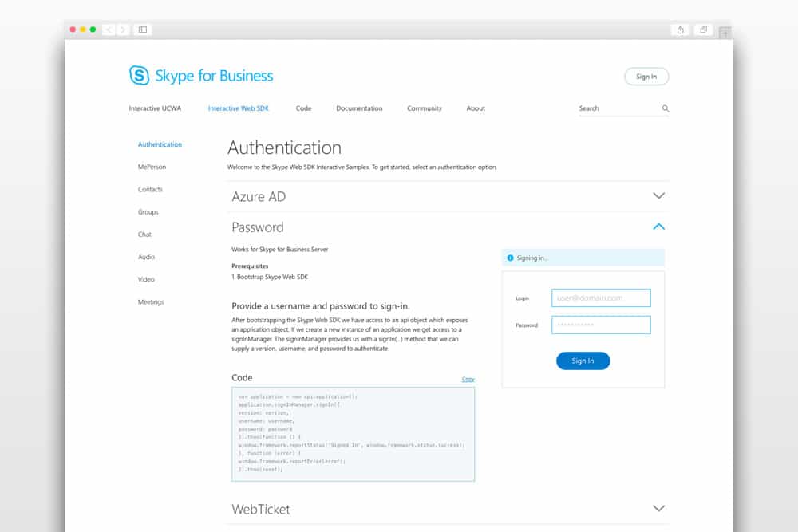Click the Sign In button in header
This screenshot has width=798, height=532.
[x=646, y=77]
